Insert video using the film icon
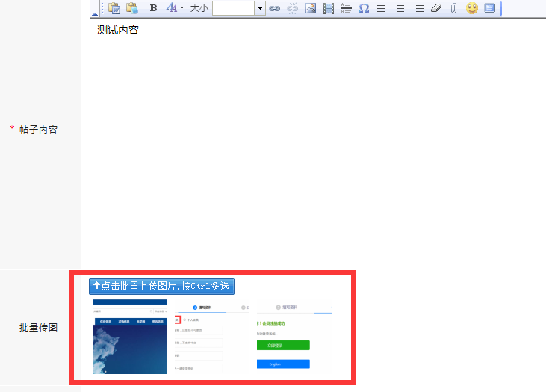Viewport: 546px width, 392px height. 328,8
